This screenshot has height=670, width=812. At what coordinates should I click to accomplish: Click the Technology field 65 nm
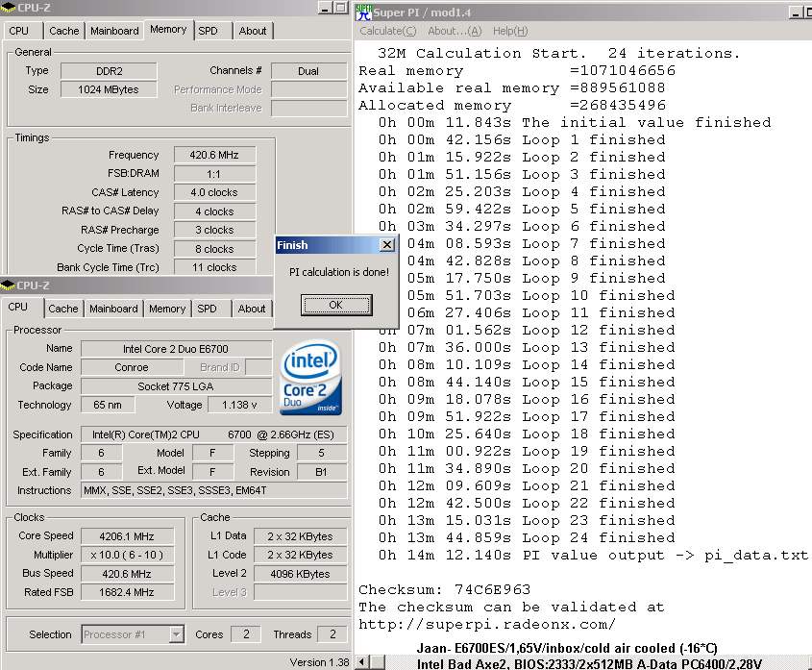tap(108, 405)
